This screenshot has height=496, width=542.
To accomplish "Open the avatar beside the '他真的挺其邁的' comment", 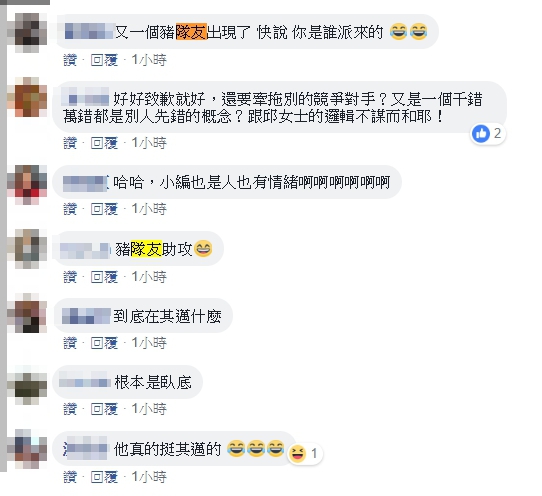I will (x=27, y=449).
